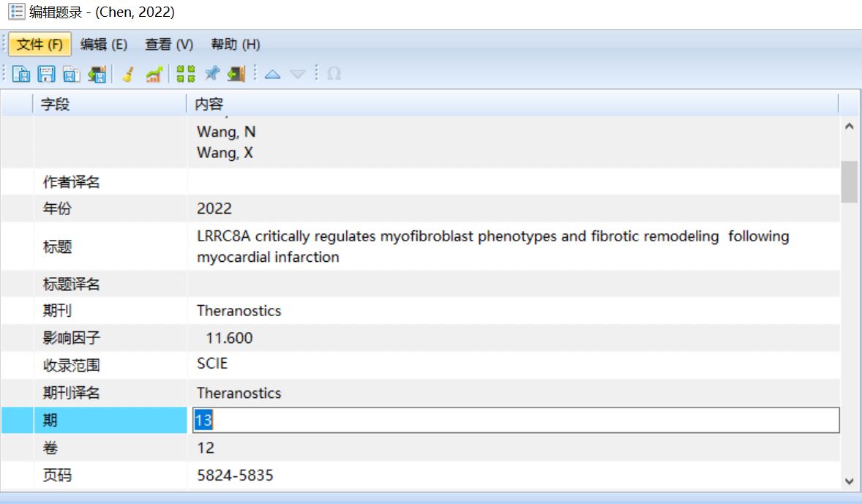The width and height of the screenshot is (862, 504).
Task: Click the SCIE value
Action: tap(212, 364)
